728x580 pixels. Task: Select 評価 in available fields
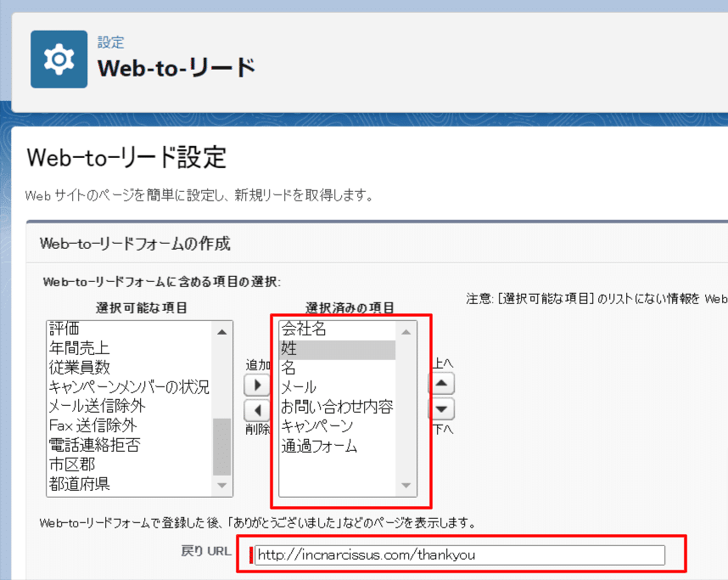130,329
